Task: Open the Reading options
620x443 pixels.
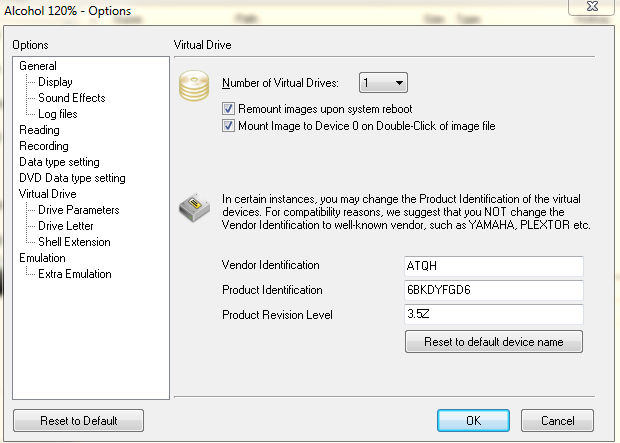Action: [40, 130]
